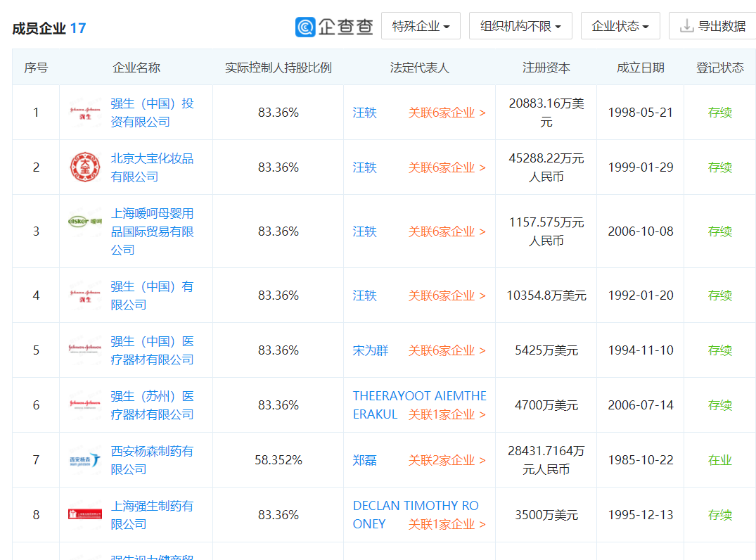The width and height of the screenshot is (756, 560).
Task: Open 强生（中国）投资有限公司 company link
Action: (153, 113)
